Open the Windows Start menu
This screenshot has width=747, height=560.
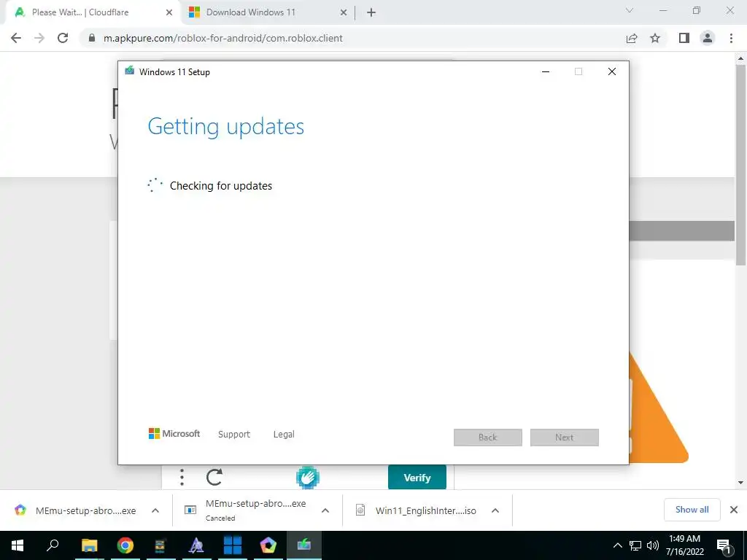[18, 545]
